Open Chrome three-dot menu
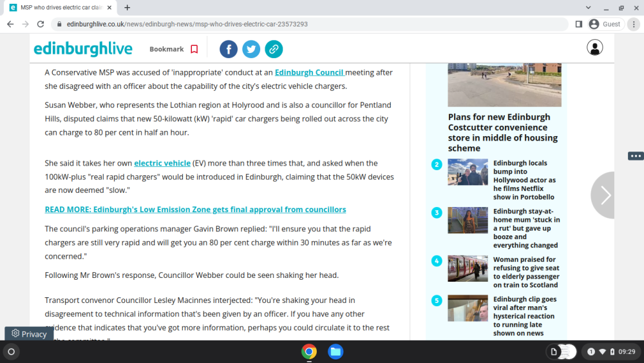This screenshot has height=363, width=644. (634, 25)
